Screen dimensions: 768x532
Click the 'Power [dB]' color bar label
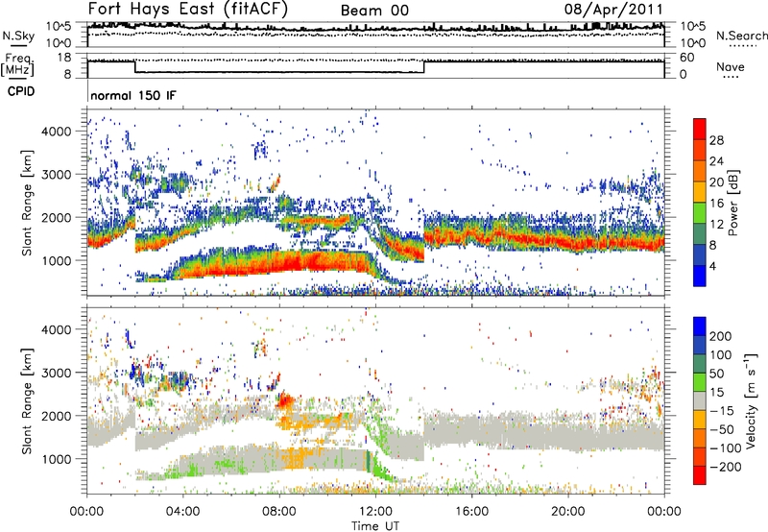733,203
